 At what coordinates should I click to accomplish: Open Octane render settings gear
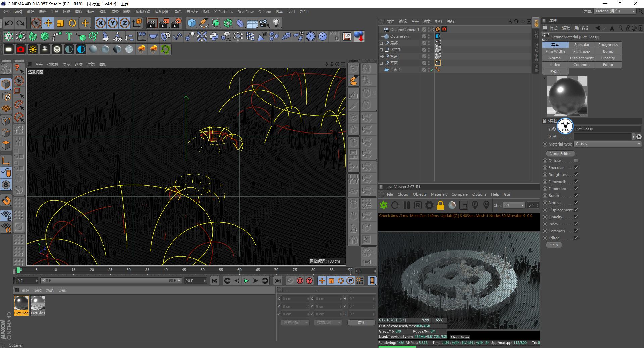(x=429, y=205)
